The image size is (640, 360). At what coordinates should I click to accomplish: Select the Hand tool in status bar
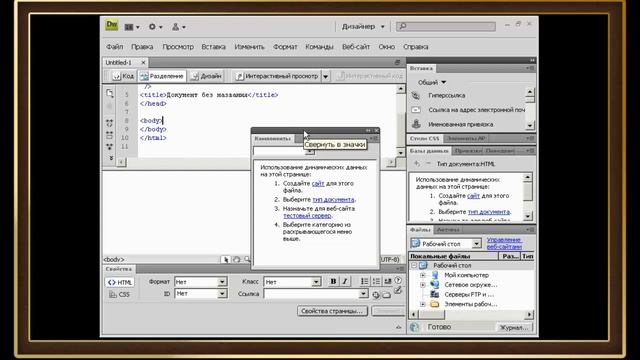236,259
